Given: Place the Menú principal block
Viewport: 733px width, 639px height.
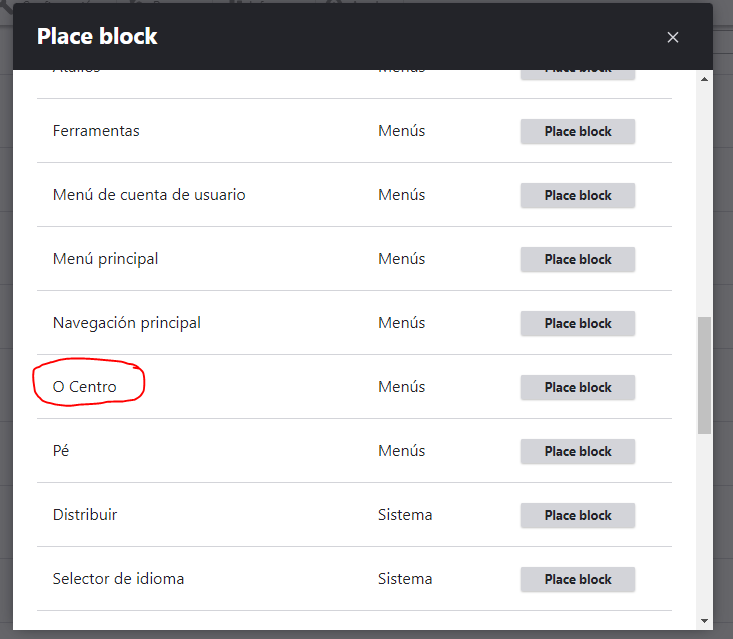Looking at the screenshot, I should pyautogui.click(x=577, y=259).
